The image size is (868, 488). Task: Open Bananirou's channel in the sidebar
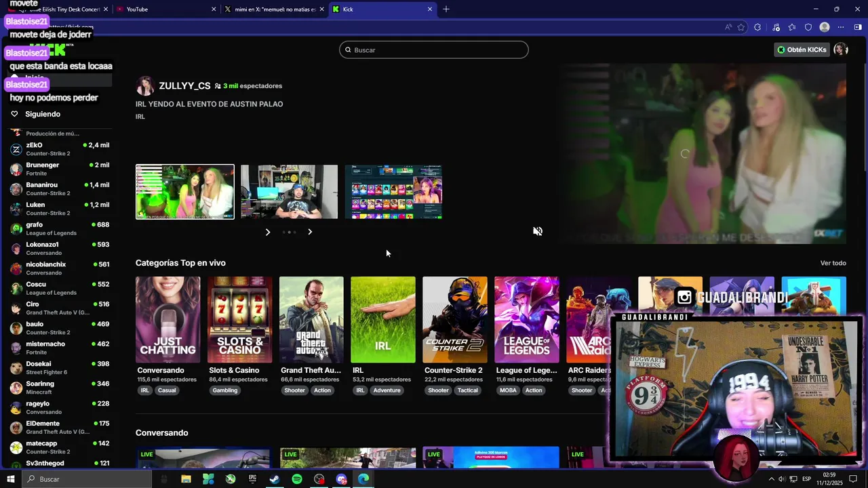pos(60,188)
